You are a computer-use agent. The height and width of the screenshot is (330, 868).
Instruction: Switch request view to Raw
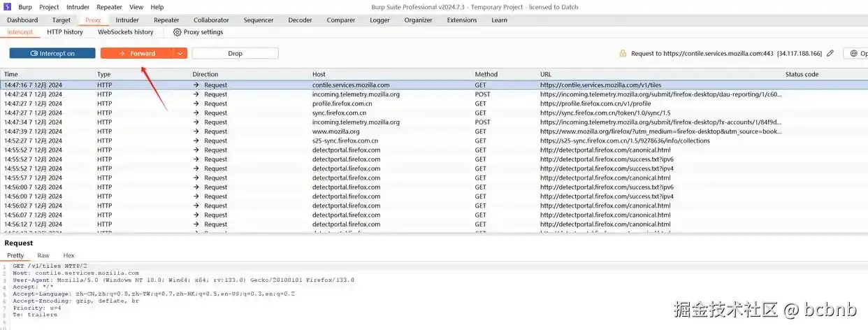coord(43,256)
